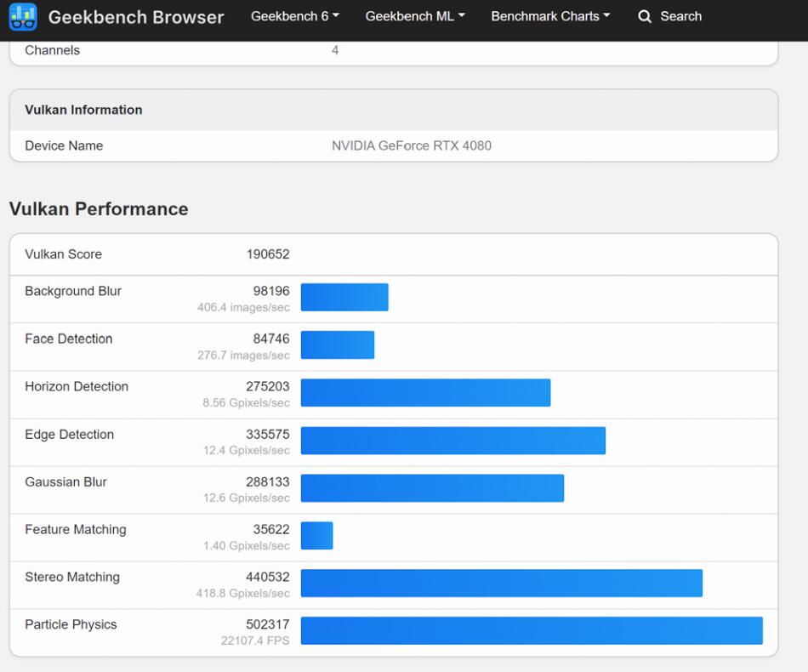
Task: Select NVIDIA GeForce RTX 4080 text
Action: point(411,145)
